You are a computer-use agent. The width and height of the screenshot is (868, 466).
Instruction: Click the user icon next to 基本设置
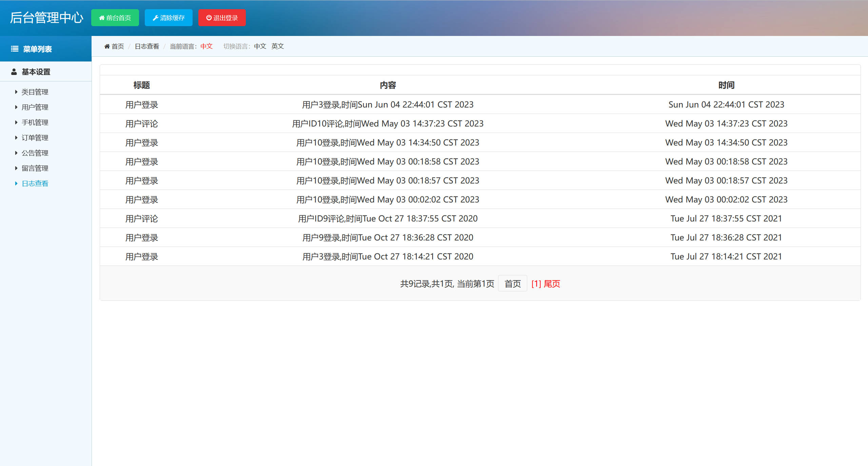pos(14,71)
